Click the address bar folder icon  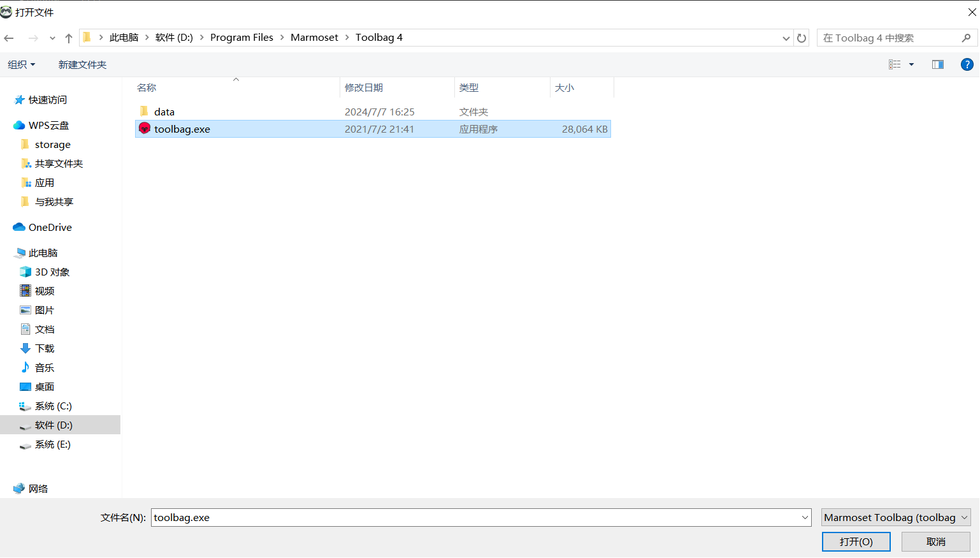[x=87, y=38]
